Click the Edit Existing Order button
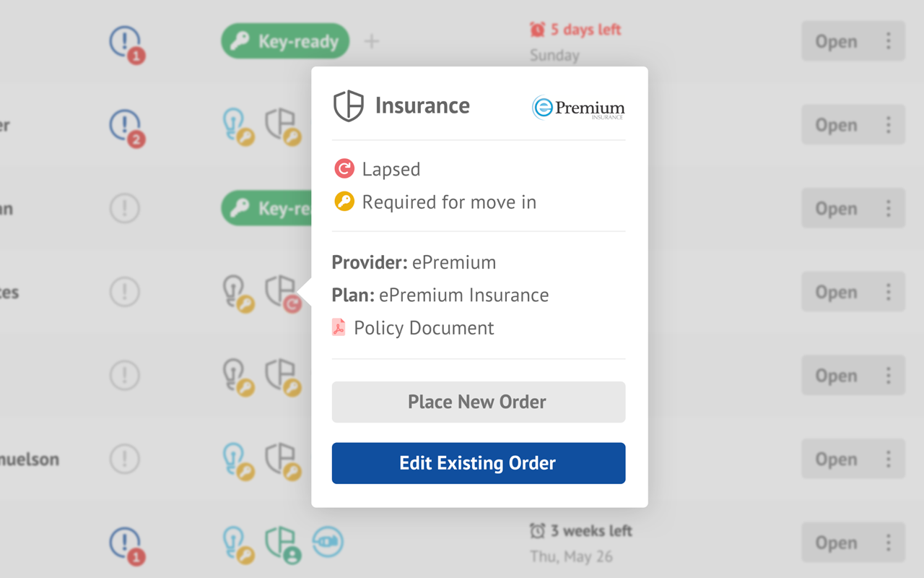Viewport: 924px width, 578px height. click(x=478, y=463)
